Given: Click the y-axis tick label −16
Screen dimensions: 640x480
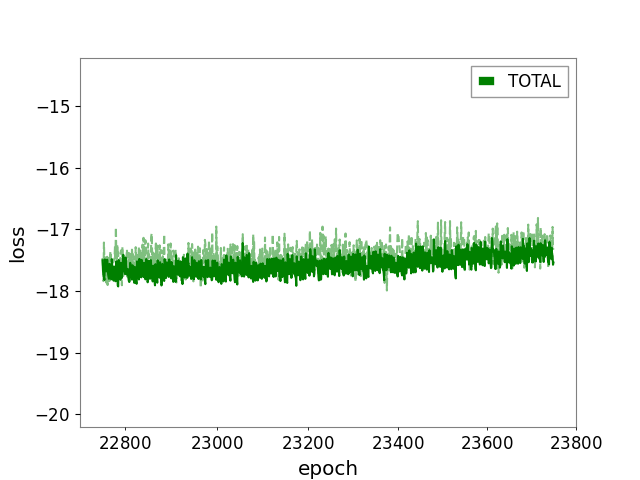Looking at the screenshot, I should tap(53, 169).
